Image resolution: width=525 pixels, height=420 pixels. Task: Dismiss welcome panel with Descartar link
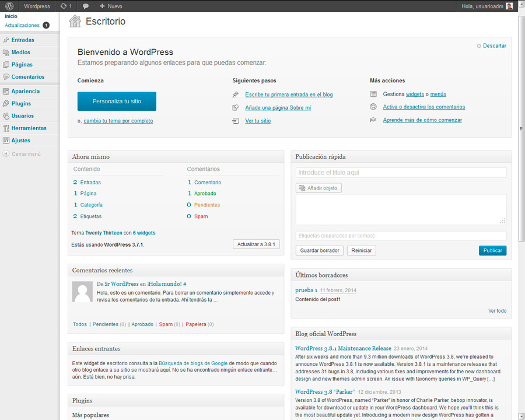pyautogui.click(x=495, y=46)
